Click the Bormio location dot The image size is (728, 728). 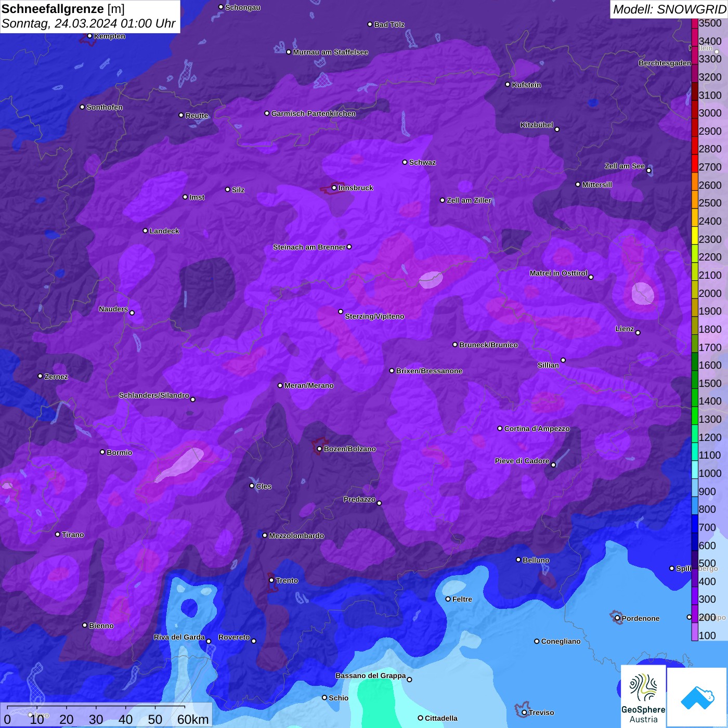click(102, 452)
